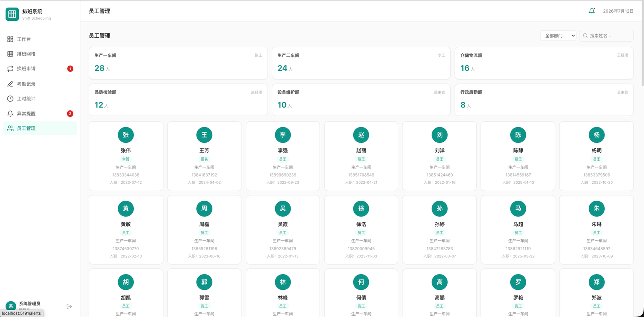Open 排班网格 in the sidebar

(x=40, y=54)
